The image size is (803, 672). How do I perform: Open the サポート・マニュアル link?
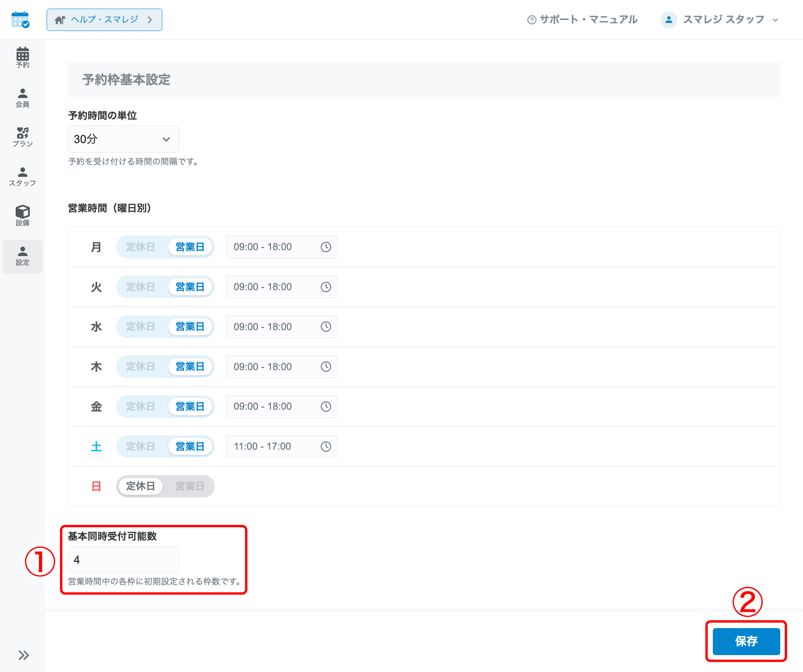tap(583, 20)
